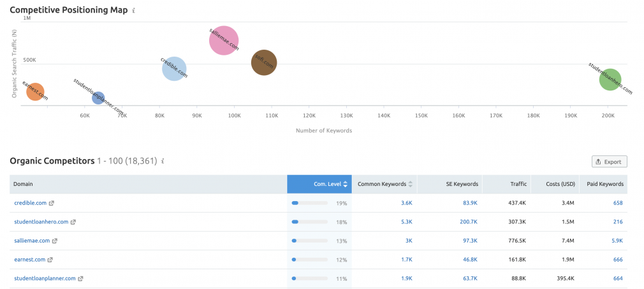This screenshot has width=644, height=289.
Task: Open paid keywords value 658
Action: [x=618, y=203]
